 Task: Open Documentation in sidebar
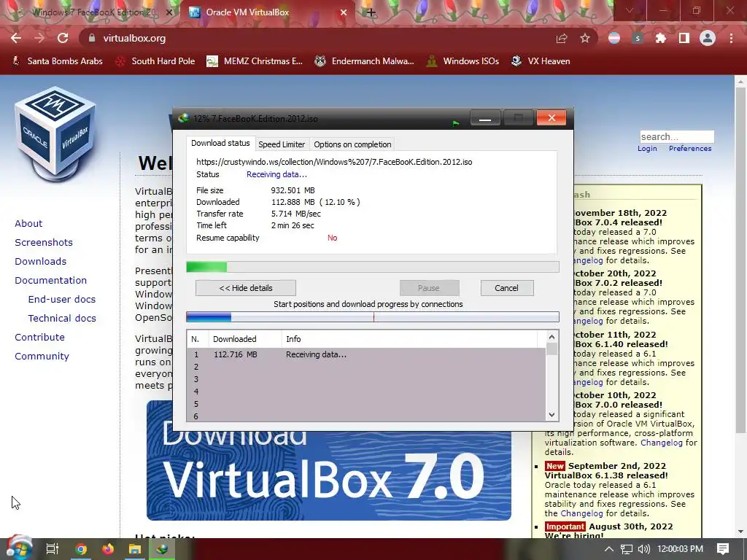coord(50,281)
